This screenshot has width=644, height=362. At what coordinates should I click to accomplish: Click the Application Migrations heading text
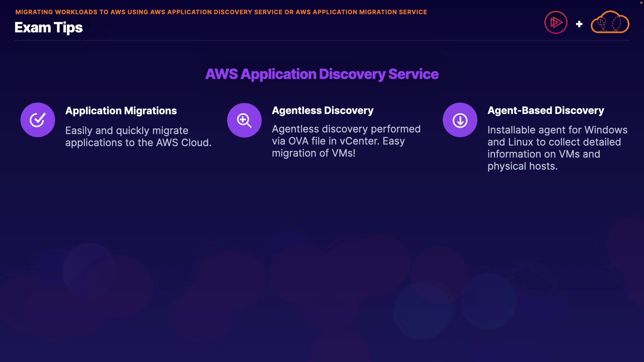tap(121, 111)
